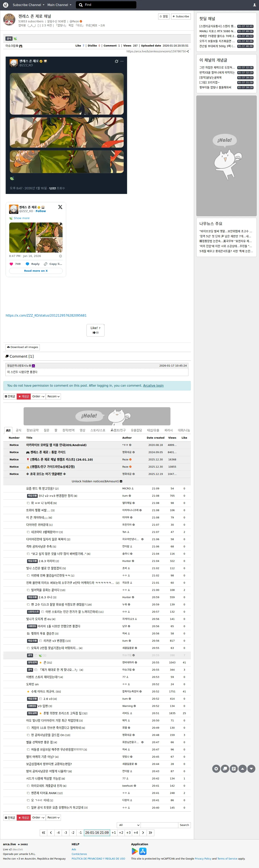The image size is (259, 868).
Task: Click Download all images button
Action: [x=23, y=347]
